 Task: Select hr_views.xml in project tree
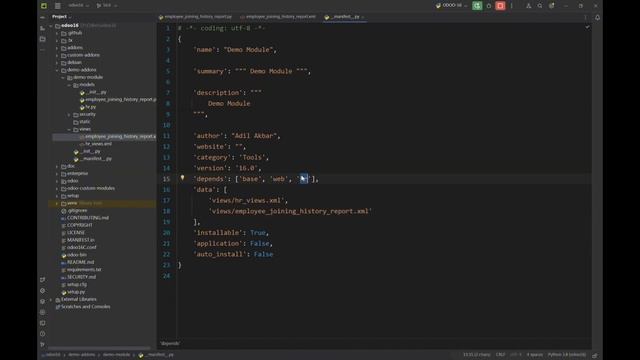pyautogui.click(x=96, y=144)
